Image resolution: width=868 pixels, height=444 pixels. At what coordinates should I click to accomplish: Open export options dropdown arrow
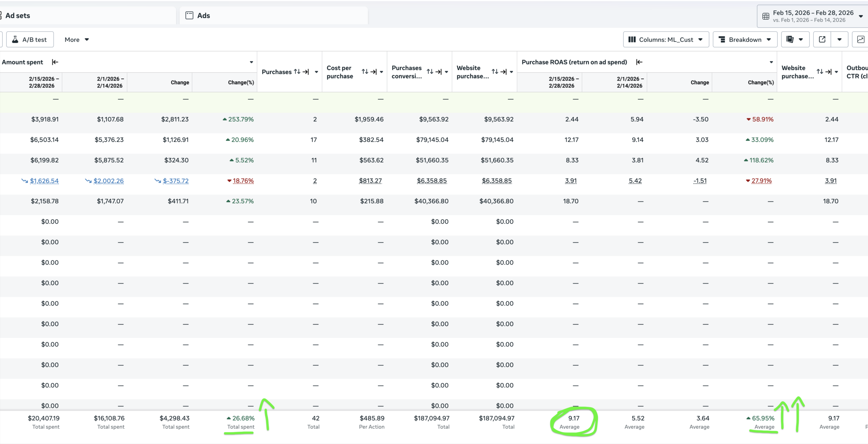point(839,40)
